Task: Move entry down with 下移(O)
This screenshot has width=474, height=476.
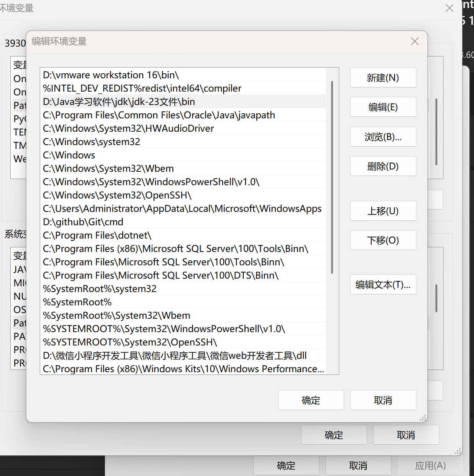Action: pos(383,240)
